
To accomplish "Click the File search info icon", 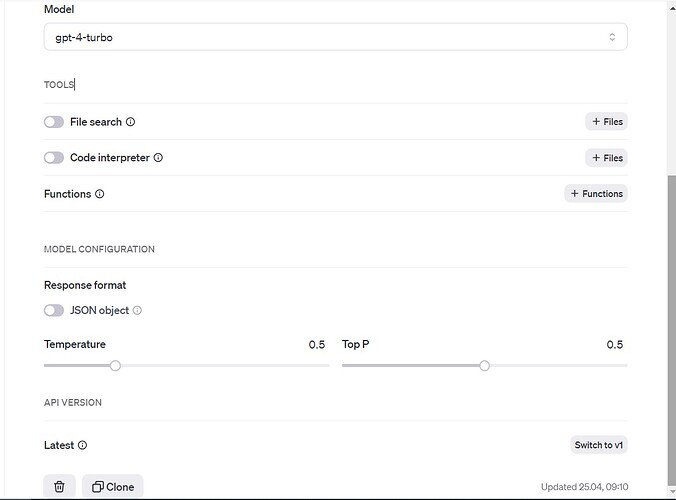I will [x=131, y=122].
